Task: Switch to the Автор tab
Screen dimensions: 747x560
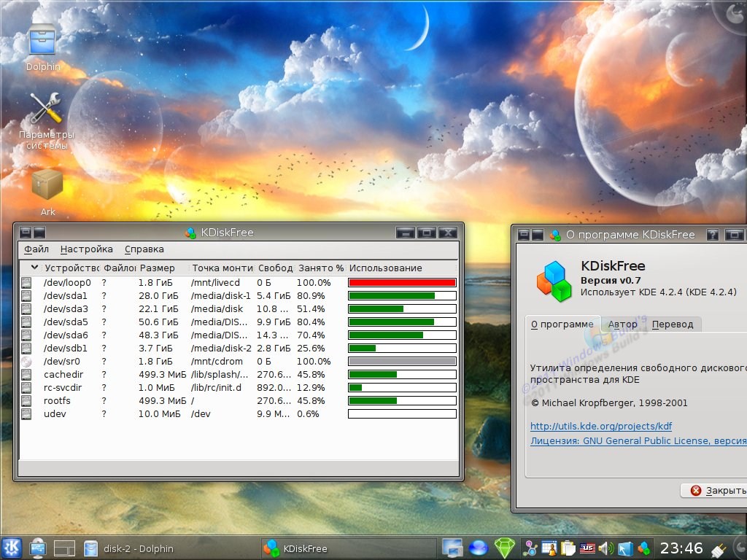Action: (x=622, y=324)
